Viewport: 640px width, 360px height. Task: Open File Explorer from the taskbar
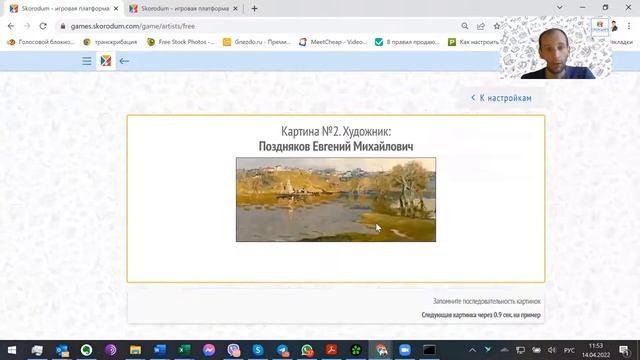[x=135, y=350]
